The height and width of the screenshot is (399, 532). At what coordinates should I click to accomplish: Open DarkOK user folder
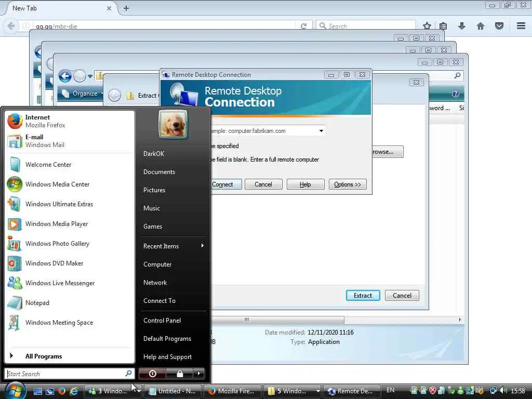click(x=154, y=154)
